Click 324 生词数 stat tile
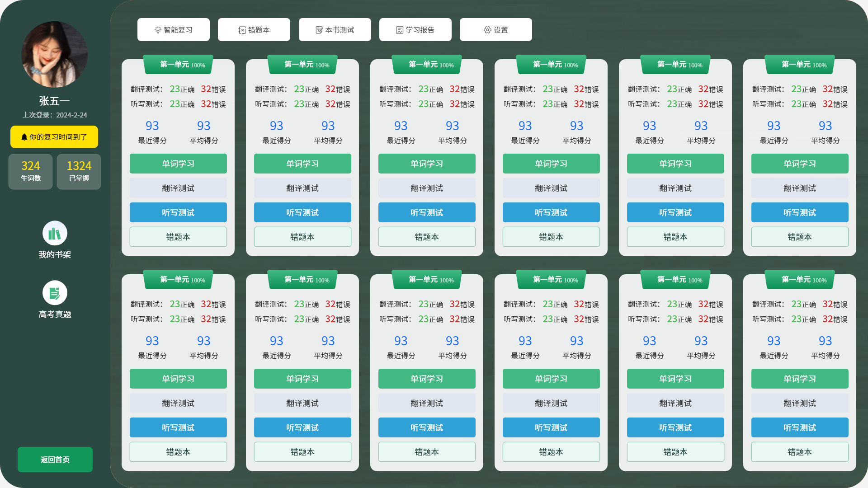868x488 pixels. click(31, 171)
